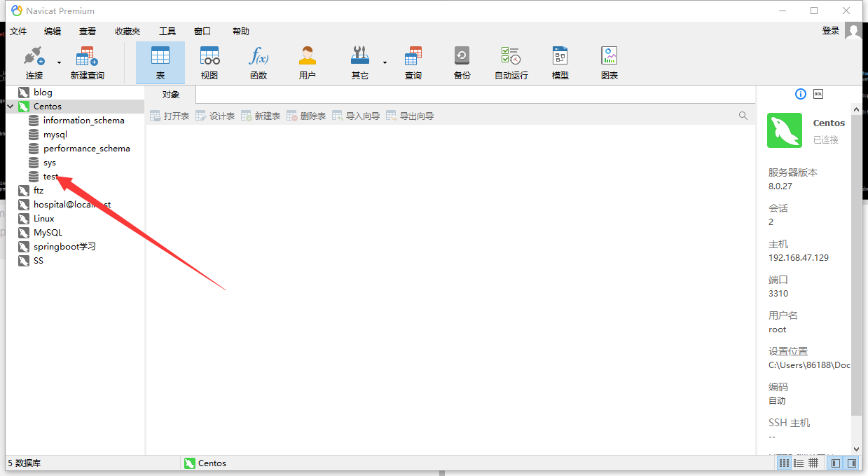This screenshot has height=476, width=868.
Task: Expand the 连接 dropdown arrow
Action: click(x=59, y=62)
